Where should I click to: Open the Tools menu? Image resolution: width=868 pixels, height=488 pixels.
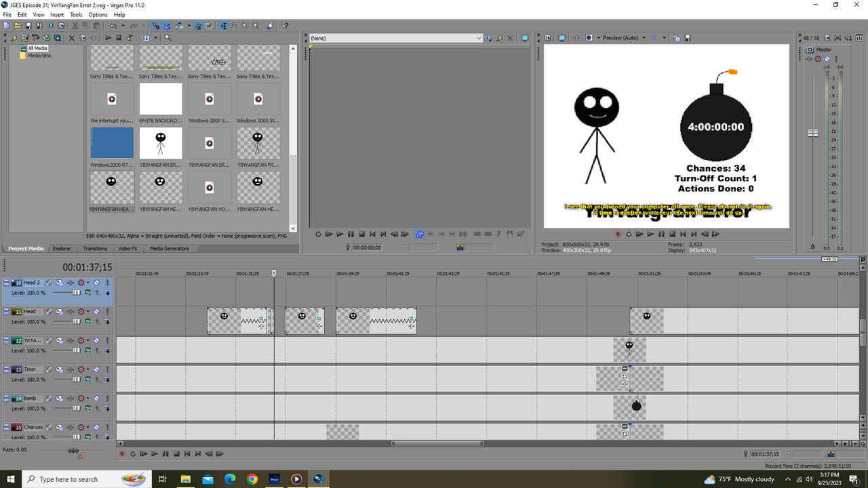click(x=76, y=14)
